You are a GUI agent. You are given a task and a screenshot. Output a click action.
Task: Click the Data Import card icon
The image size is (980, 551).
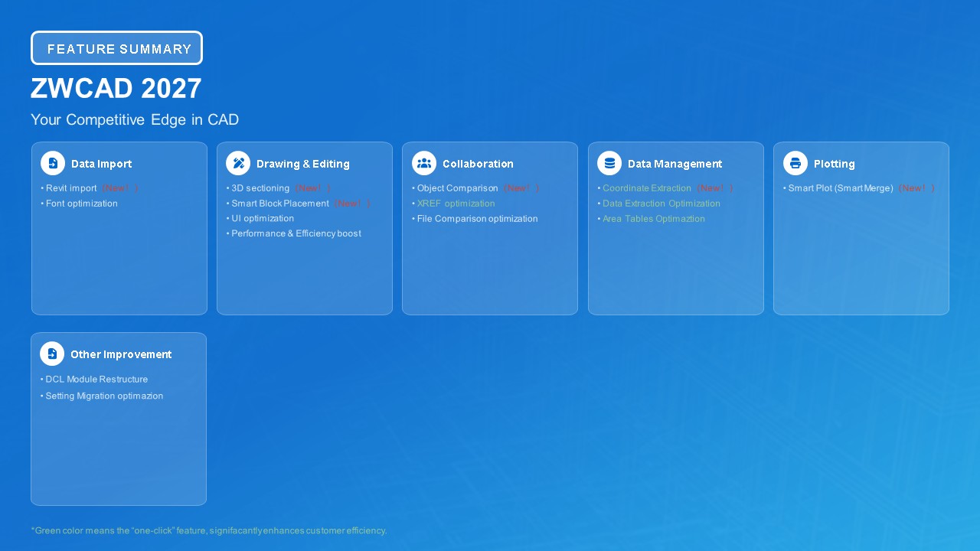pos(53,163)
